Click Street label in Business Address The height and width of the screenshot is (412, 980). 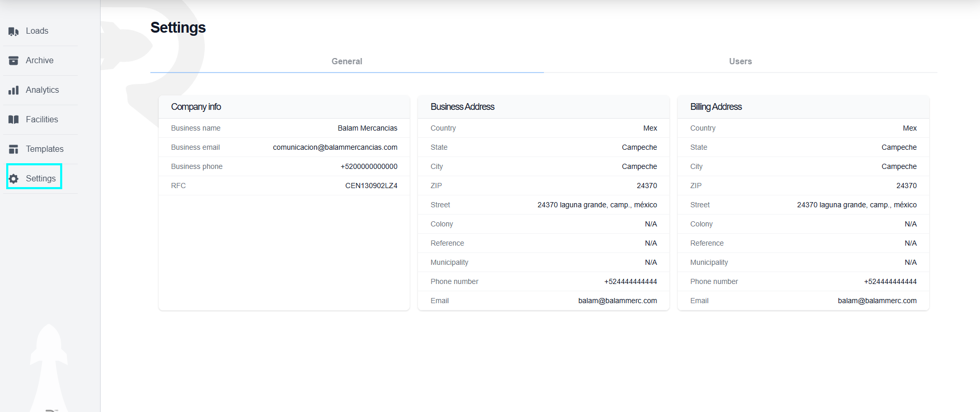440,205
